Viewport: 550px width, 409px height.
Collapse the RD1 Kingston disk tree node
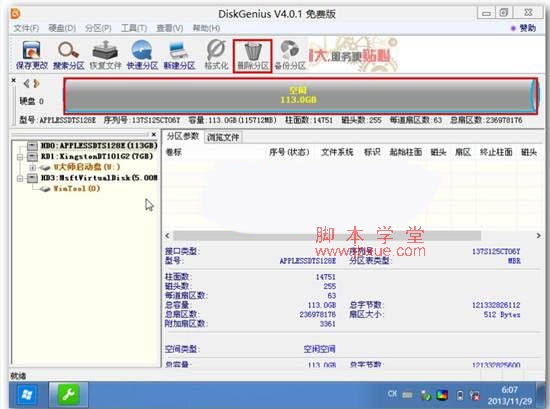coord(20,157)
